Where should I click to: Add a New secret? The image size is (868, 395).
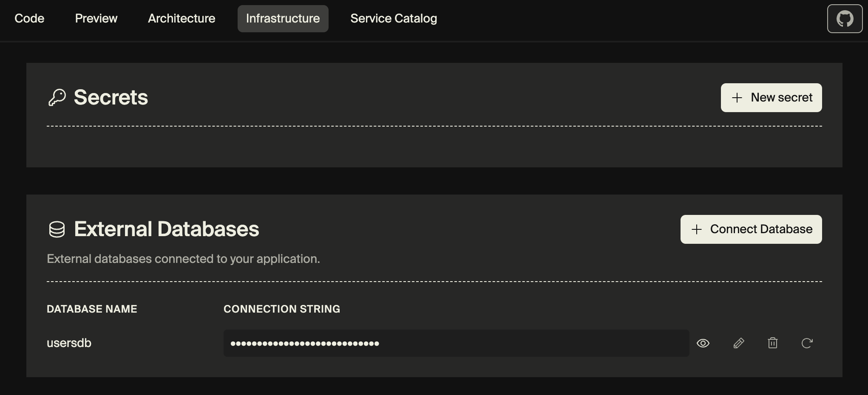[x=771, y=98]
